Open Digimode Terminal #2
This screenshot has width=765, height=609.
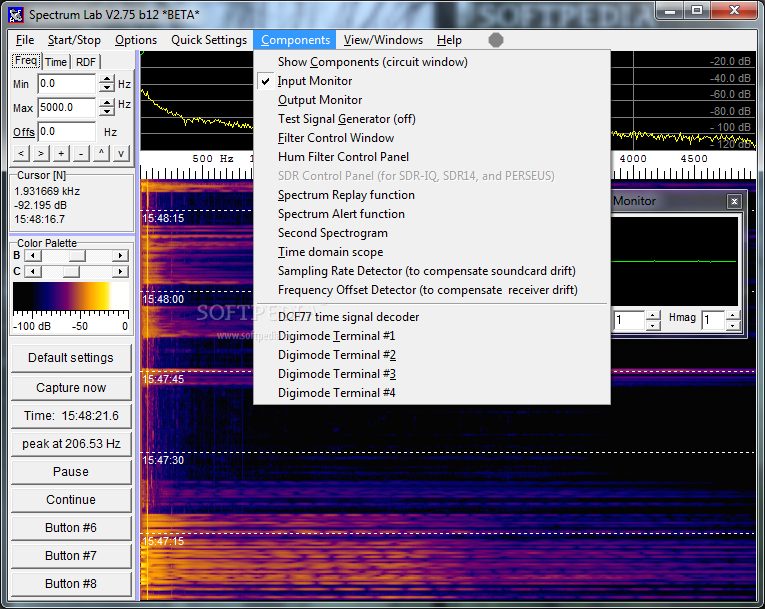click(432, 355)
